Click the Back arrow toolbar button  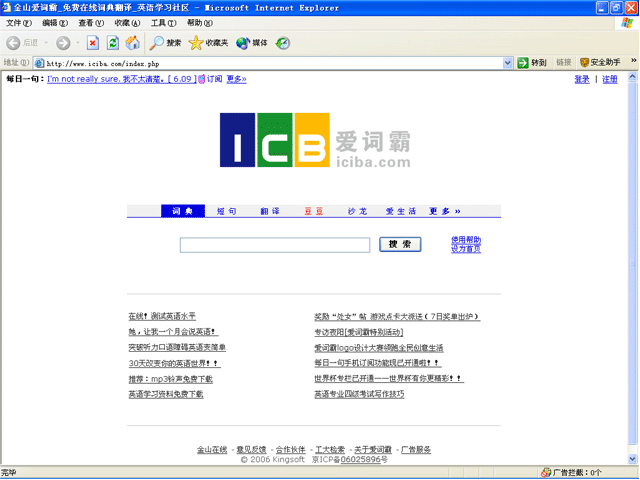[x=13, y=43]
